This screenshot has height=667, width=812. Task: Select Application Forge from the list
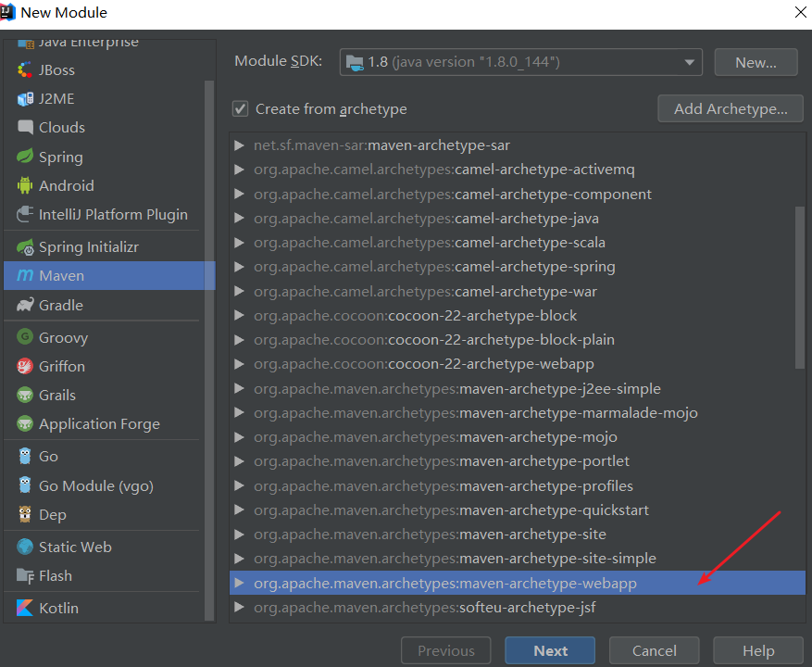99,423
